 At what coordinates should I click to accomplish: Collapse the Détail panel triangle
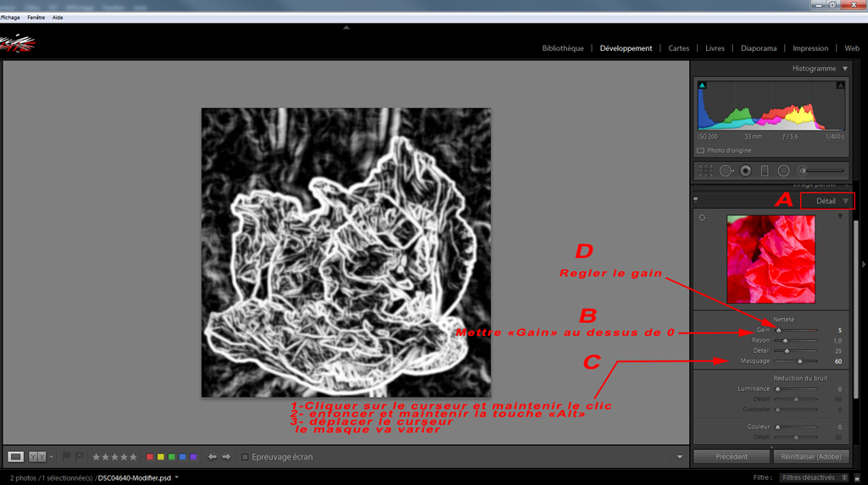coord(845,201)
